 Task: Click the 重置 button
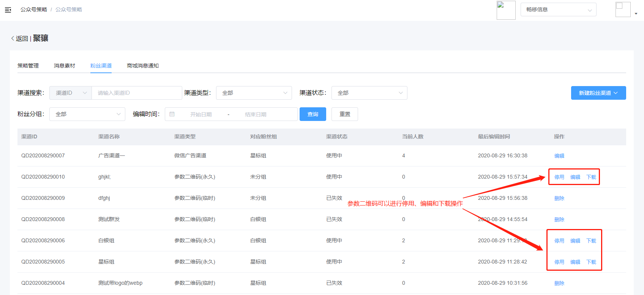click(344, 114)
